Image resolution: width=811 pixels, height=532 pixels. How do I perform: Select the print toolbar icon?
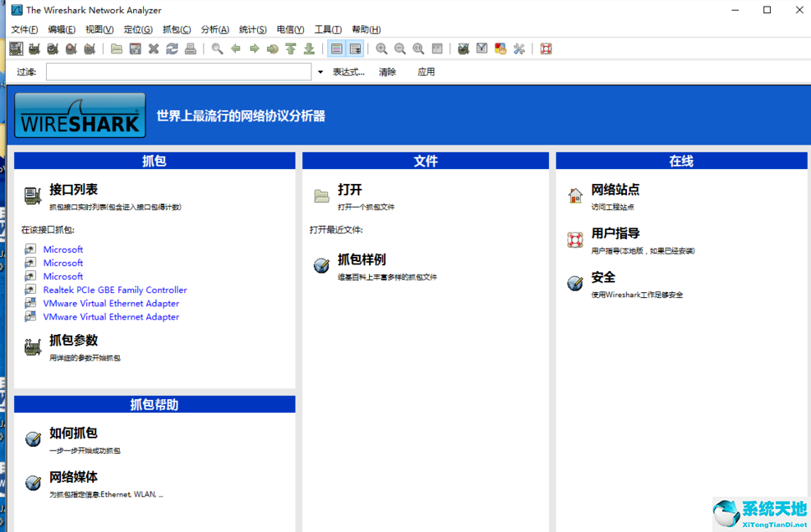(x=189, y=48)
